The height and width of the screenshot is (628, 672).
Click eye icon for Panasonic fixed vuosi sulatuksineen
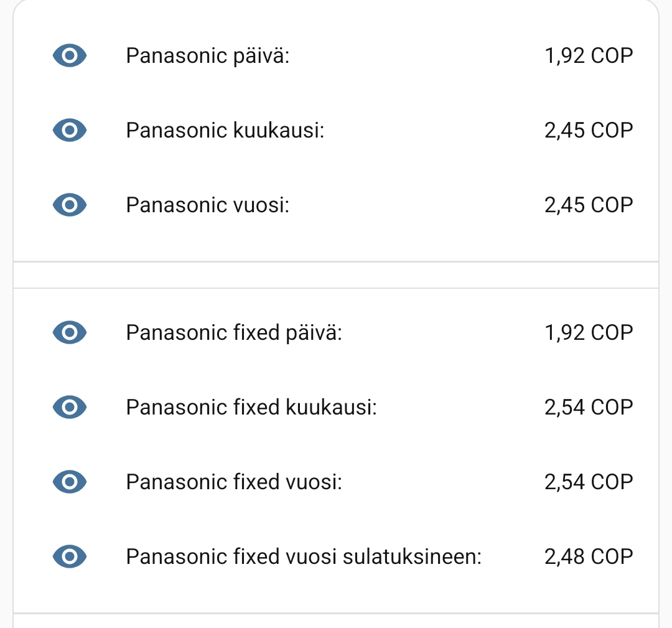click(70, 556)
